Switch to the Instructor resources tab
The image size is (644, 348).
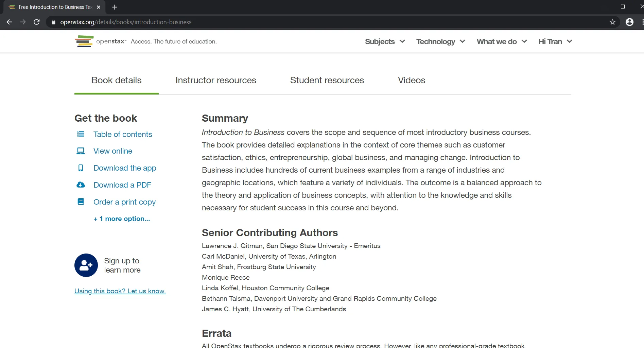[x=216, y=80]
